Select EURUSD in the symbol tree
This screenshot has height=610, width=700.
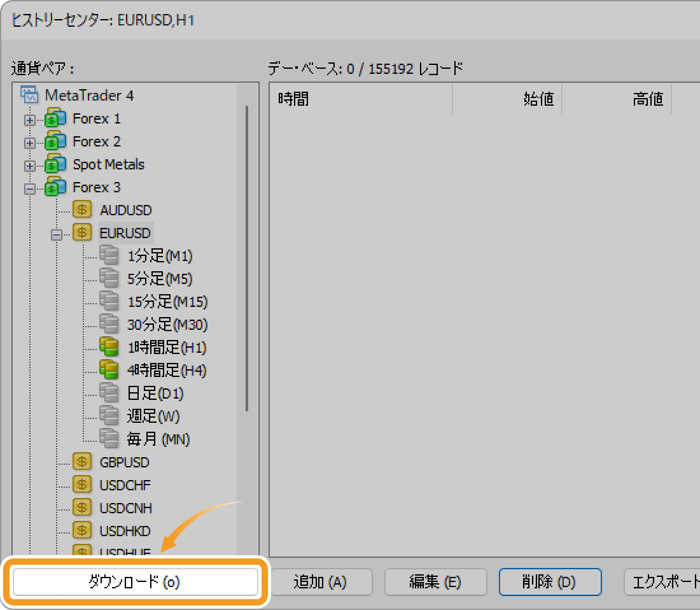(x=125, y=233)
